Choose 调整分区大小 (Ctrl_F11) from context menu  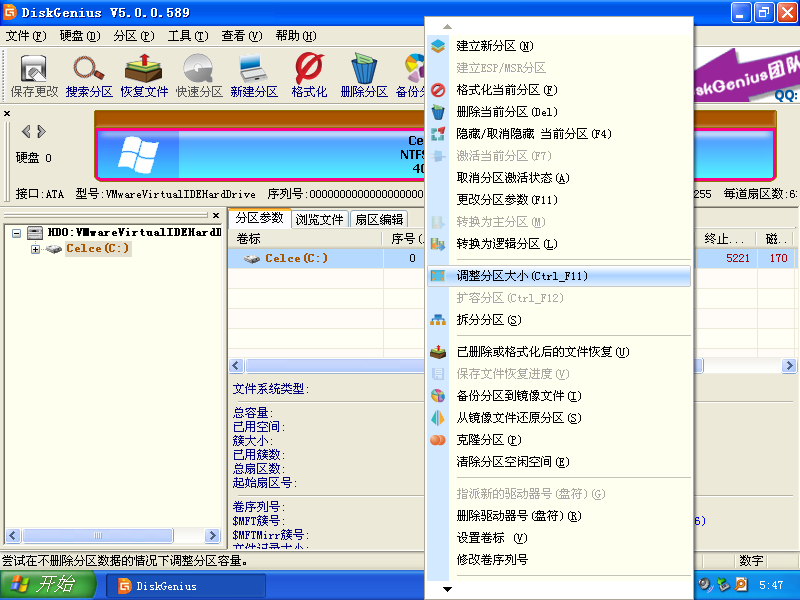(559, 276)
